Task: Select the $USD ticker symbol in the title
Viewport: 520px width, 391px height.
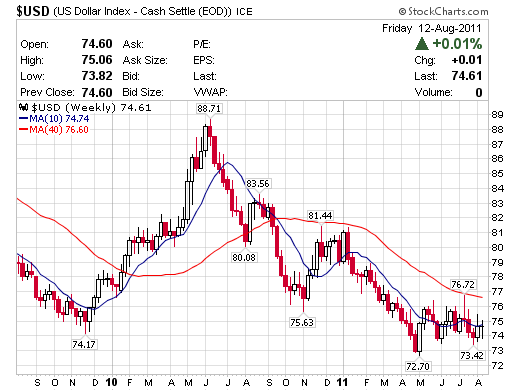Action: point(33,11)
